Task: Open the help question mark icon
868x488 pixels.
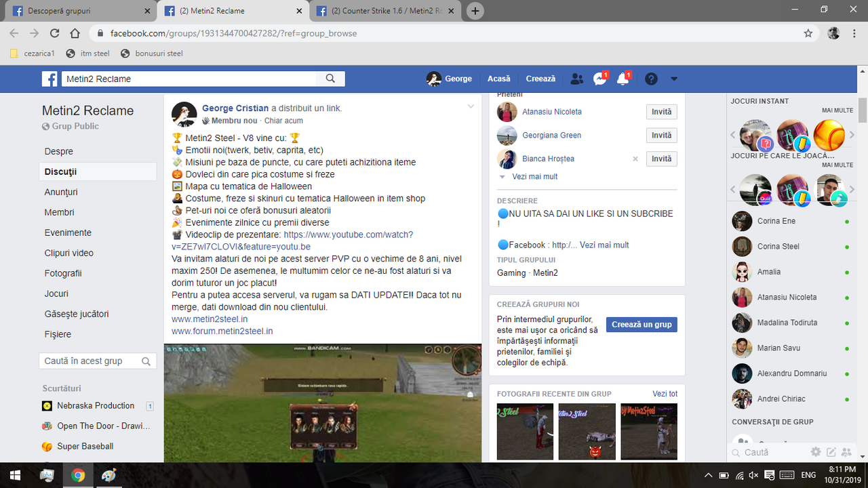Action: tap(651, 79)
